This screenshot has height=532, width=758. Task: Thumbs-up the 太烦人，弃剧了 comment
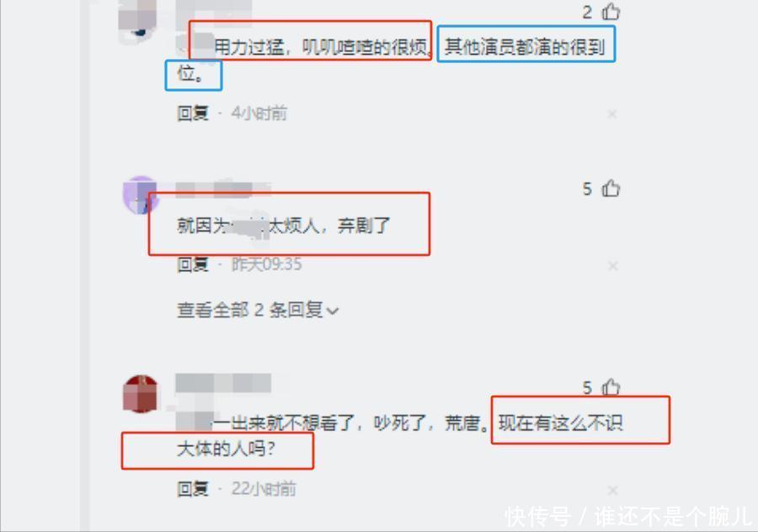(611, 189)
